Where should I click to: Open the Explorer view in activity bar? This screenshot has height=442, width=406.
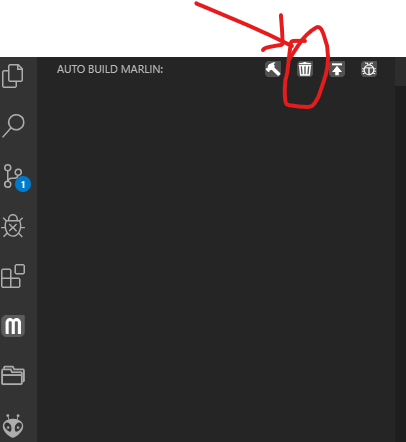point(13,76)
